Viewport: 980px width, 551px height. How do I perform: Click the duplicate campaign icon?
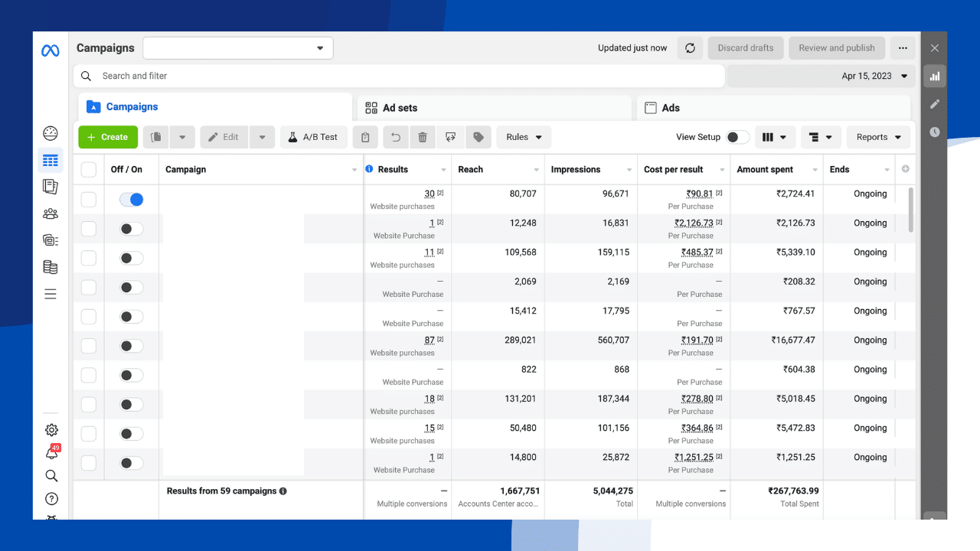(156, 137)
